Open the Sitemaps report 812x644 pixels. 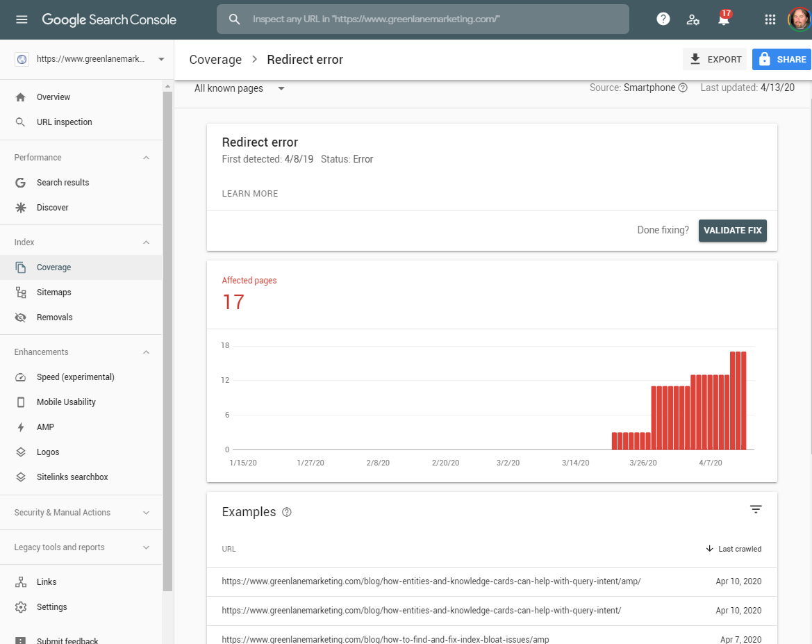(54, 292)
